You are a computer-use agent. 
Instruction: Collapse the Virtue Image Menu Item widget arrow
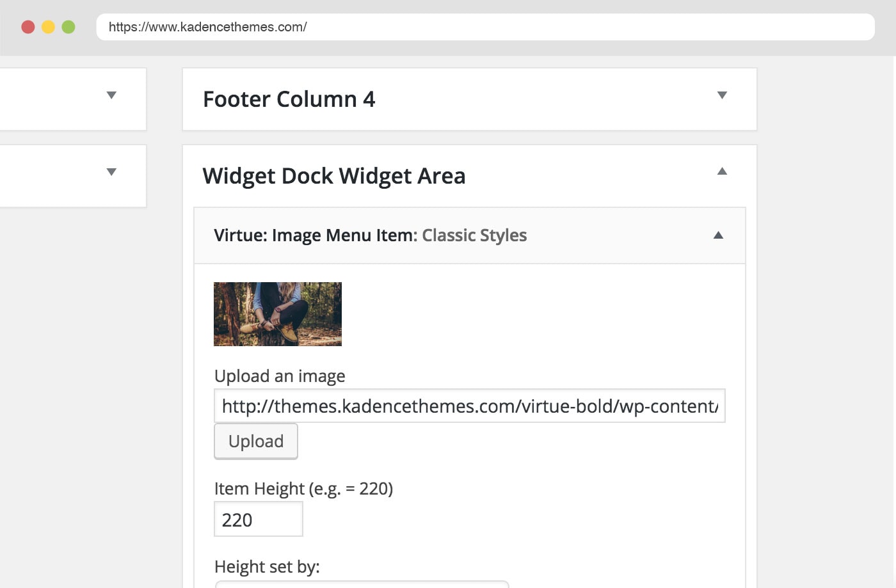click(x=718, y=235)
